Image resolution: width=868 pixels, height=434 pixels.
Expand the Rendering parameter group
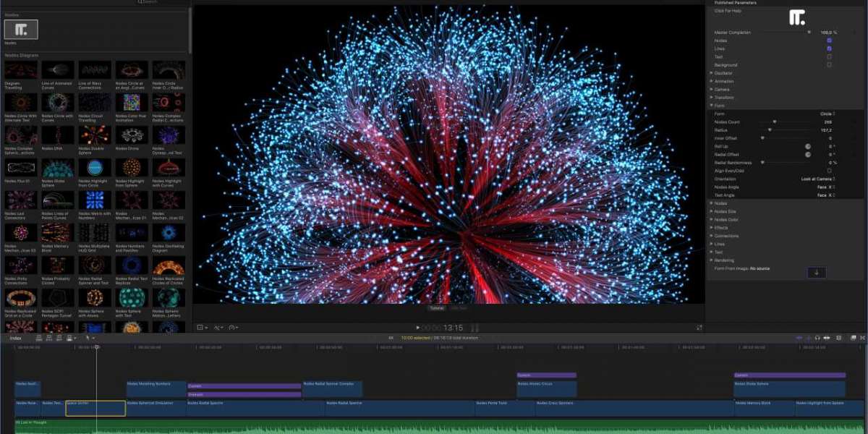coord(711,260)
